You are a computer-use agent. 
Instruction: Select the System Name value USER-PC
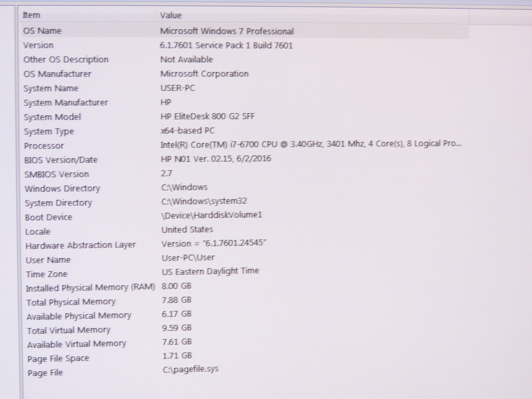point(178,88)
